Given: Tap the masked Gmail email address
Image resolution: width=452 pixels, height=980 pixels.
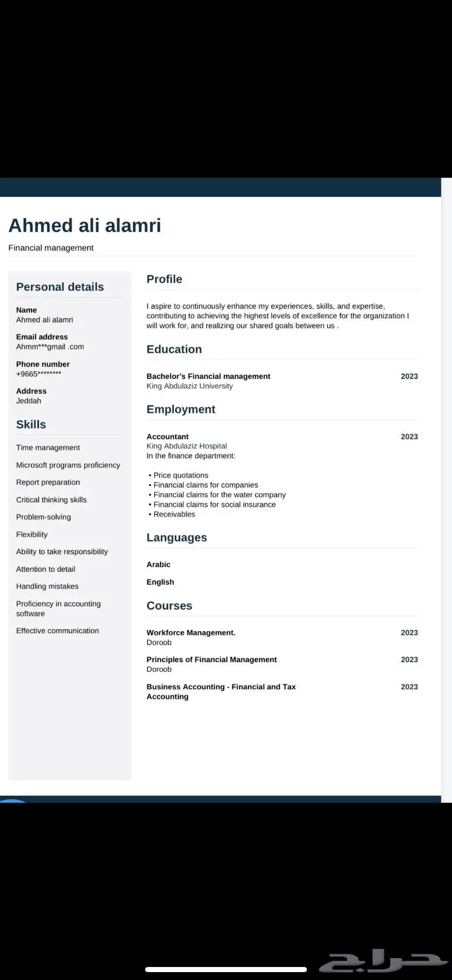Looking at the screenshot, I should pos(50,347).
